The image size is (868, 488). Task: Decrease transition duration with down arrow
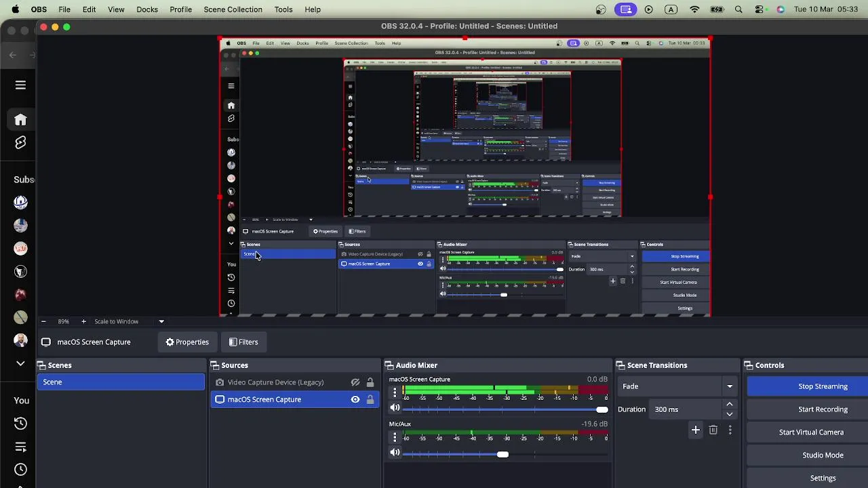tap(730, 414)
